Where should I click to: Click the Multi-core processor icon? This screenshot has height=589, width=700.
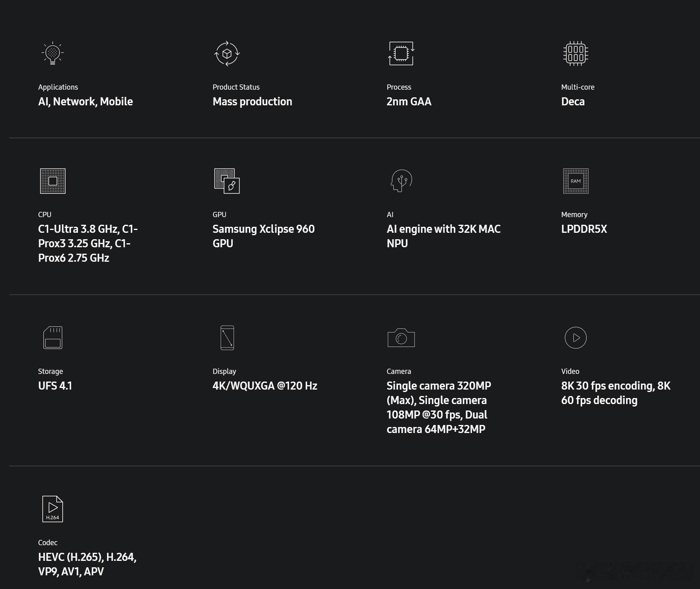click(x=575, y=53)
